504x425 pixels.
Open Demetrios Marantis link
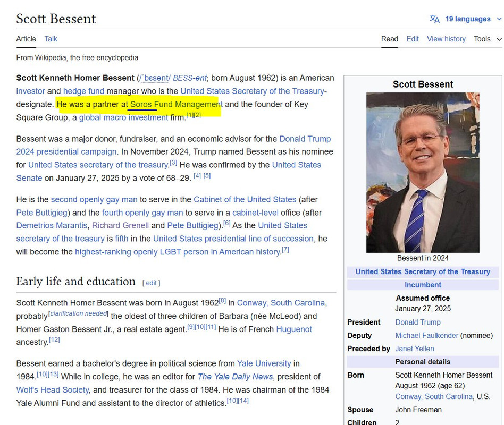click(x=52, y=225)
